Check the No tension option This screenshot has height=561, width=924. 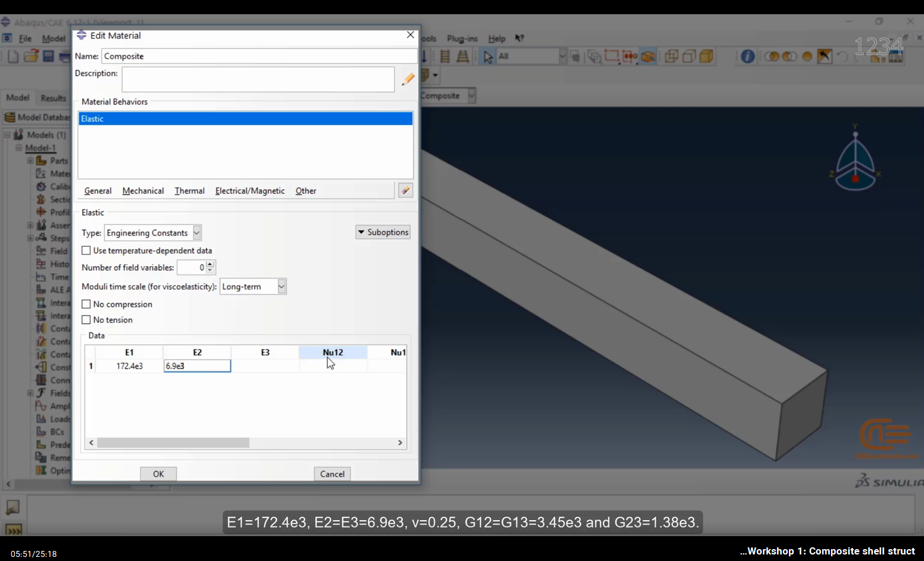[x=86, y=320]
